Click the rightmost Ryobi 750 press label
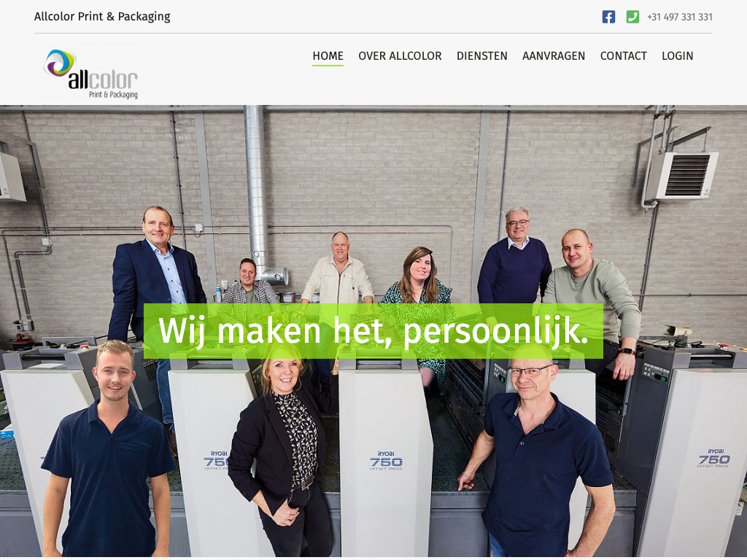The height and width of the screenshot is (560, 747). tap(714, 458)
